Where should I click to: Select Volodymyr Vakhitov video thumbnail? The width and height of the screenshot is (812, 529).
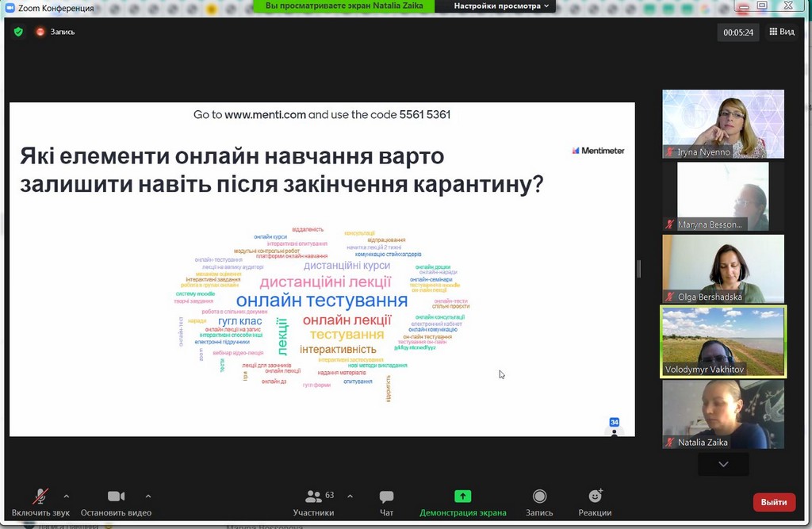click(x=723, y=342)
